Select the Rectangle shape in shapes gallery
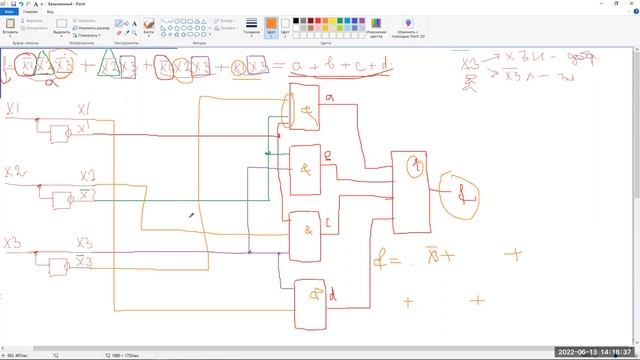 (x=183, y=21)
